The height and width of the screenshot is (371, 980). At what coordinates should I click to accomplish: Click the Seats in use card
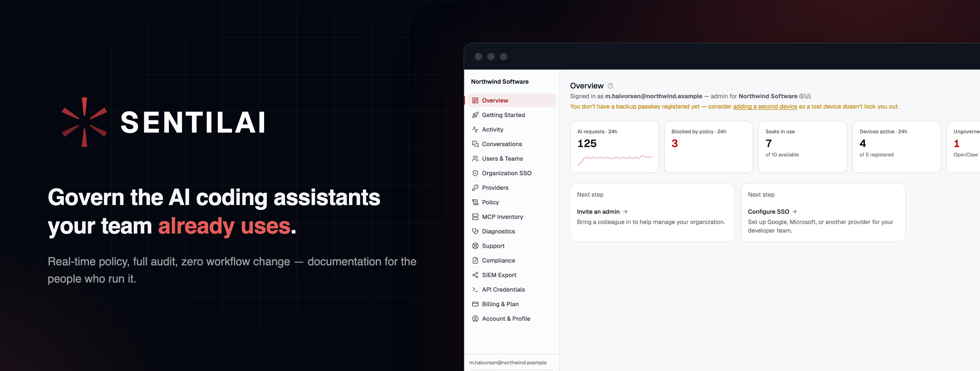tap(802, 147)
